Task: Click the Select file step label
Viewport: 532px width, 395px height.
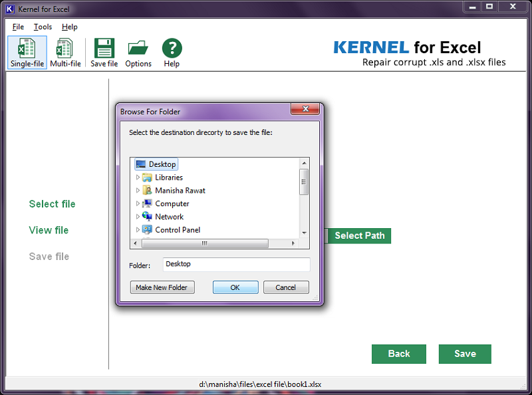Action: 53,204
